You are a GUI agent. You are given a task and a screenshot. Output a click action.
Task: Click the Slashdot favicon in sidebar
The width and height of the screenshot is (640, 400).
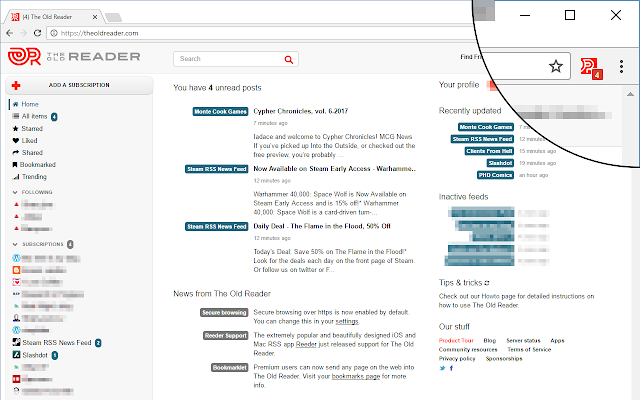tap(16, 355)
